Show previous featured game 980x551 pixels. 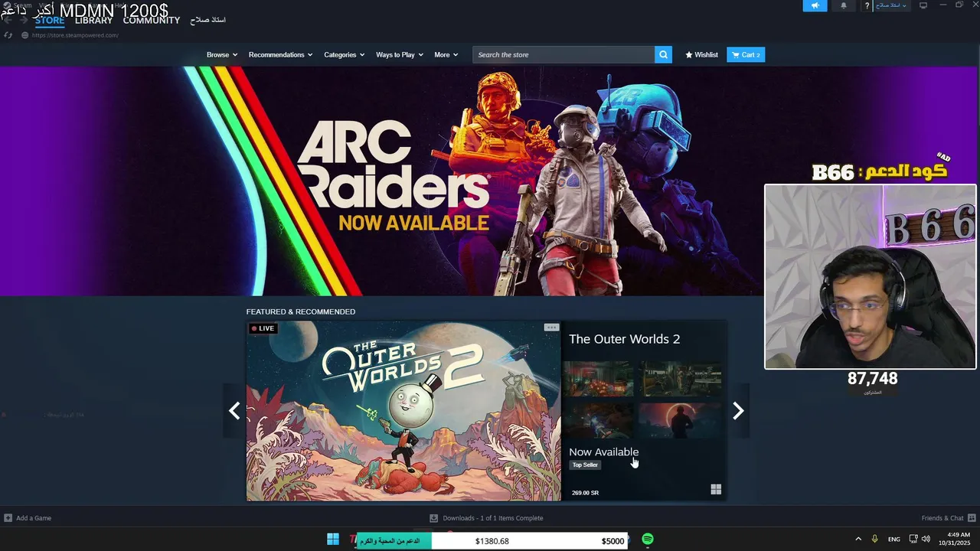tap(234, 411)
